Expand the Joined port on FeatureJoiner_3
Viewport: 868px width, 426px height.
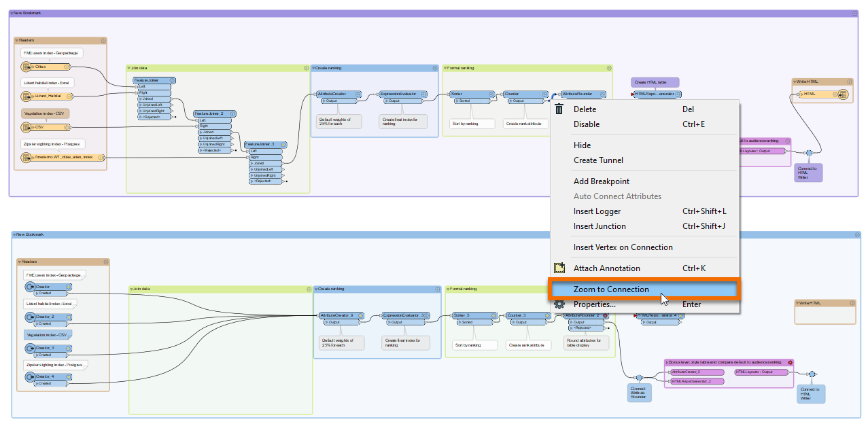[254, 163]
